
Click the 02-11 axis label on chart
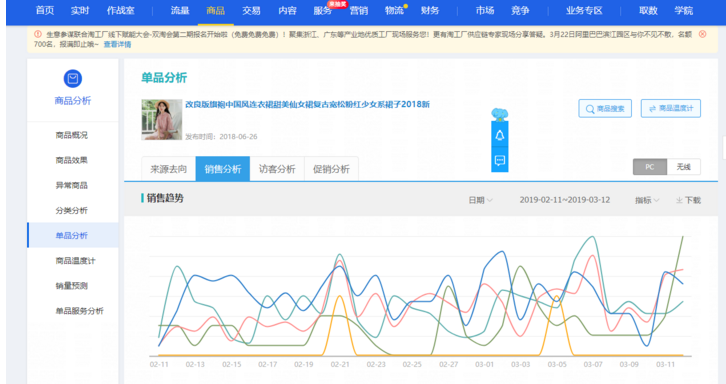[x=159, y=365]
